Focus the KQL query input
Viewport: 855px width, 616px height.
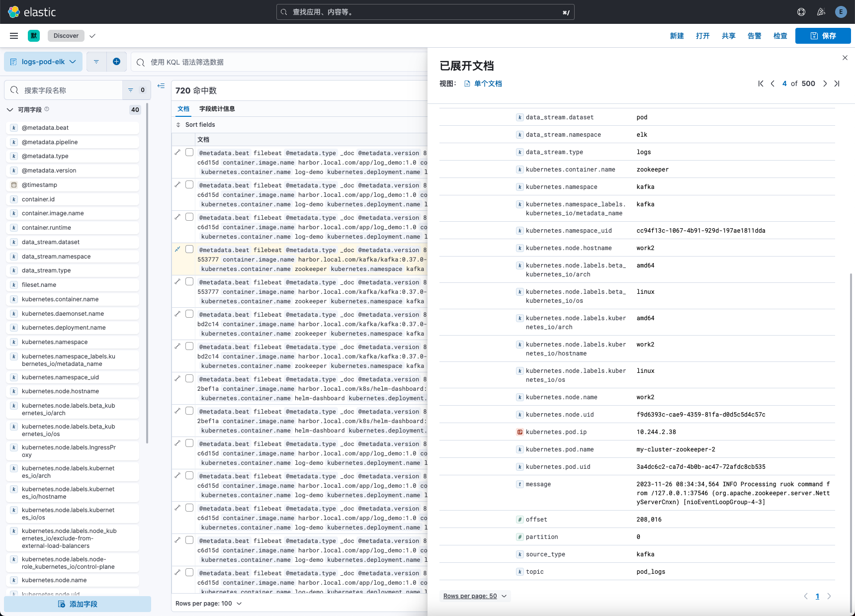[280, 62]
